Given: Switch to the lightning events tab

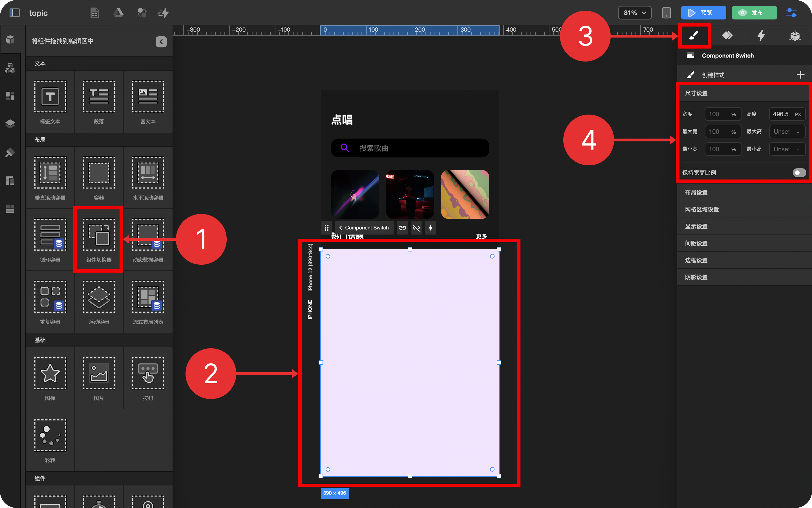Looking at the screenshot, I should tap(761, 35).
